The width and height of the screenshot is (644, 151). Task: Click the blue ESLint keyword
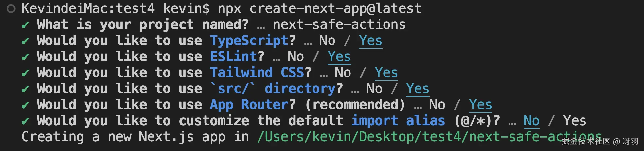pos(233,57)
